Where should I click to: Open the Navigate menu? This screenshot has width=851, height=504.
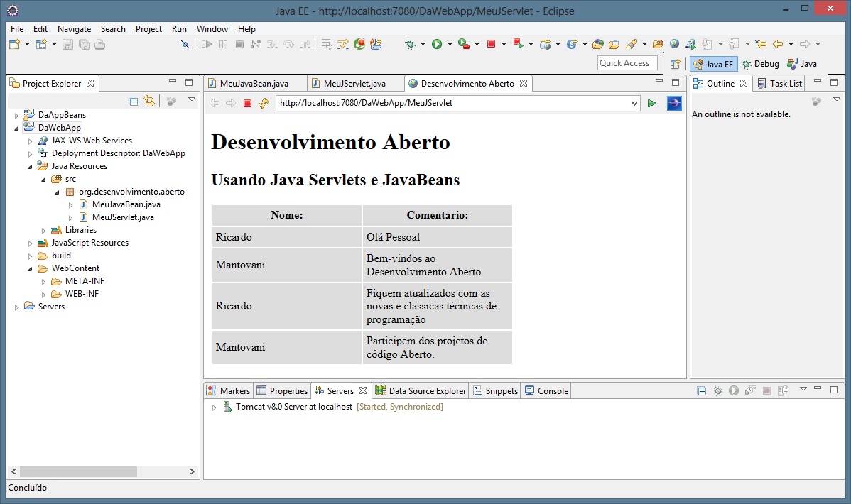click(74, 29)
